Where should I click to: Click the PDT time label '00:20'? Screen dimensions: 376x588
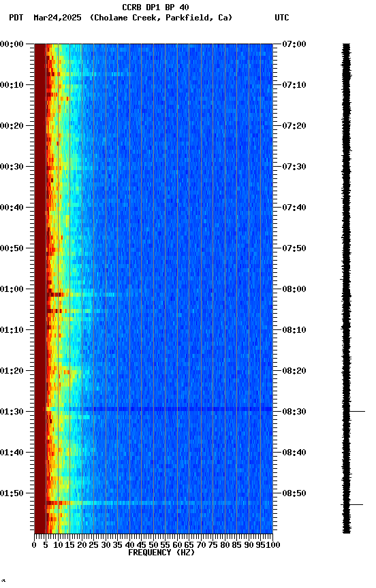pos(12,126)
